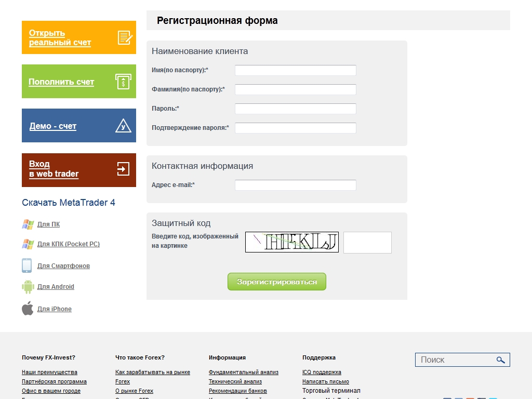
Task: Click the triangle icon on Демо - счет
Action: (123, 126)
